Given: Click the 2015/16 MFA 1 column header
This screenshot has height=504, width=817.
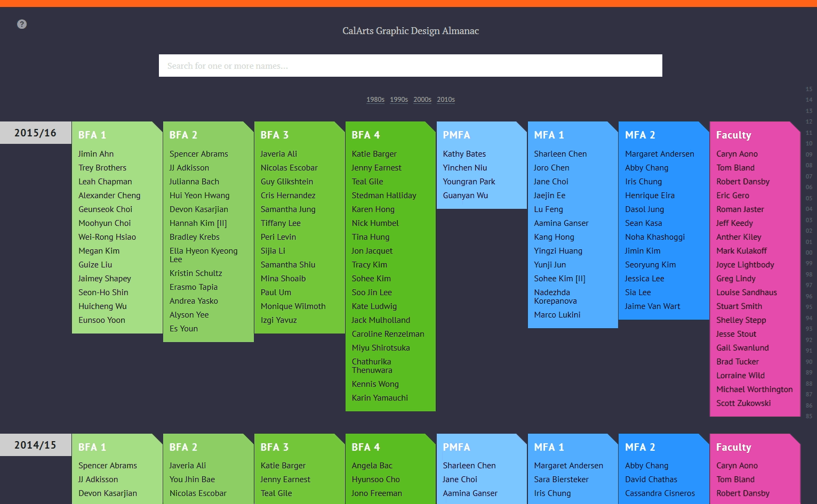Looking at the screenshot, I should 549,135.
